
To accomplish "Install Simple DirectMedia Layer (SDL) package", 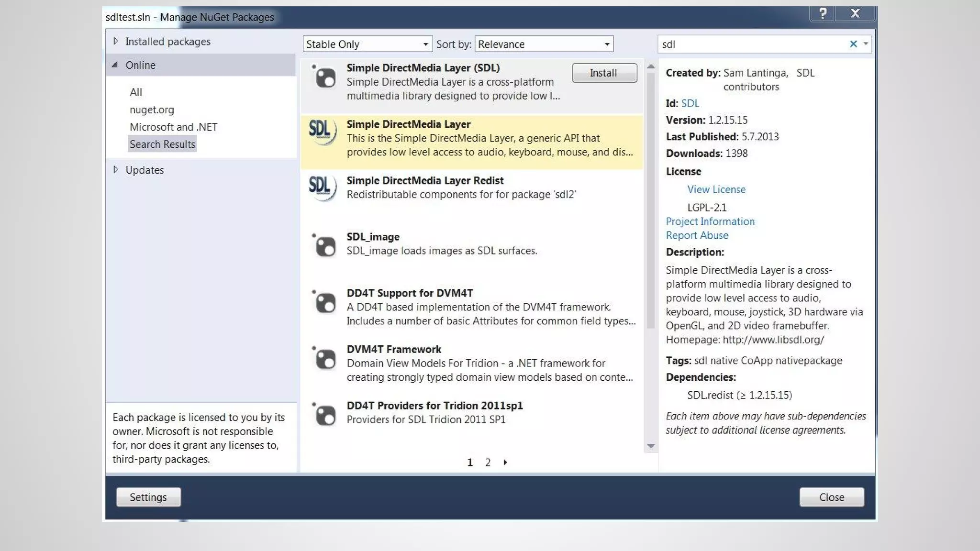I will (604, 73).
